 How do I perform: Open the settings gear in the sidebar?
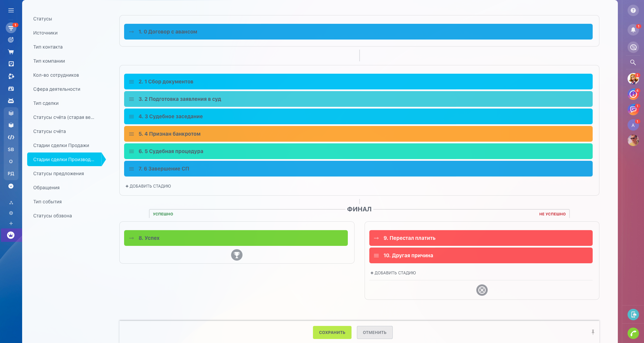(11, 213)
